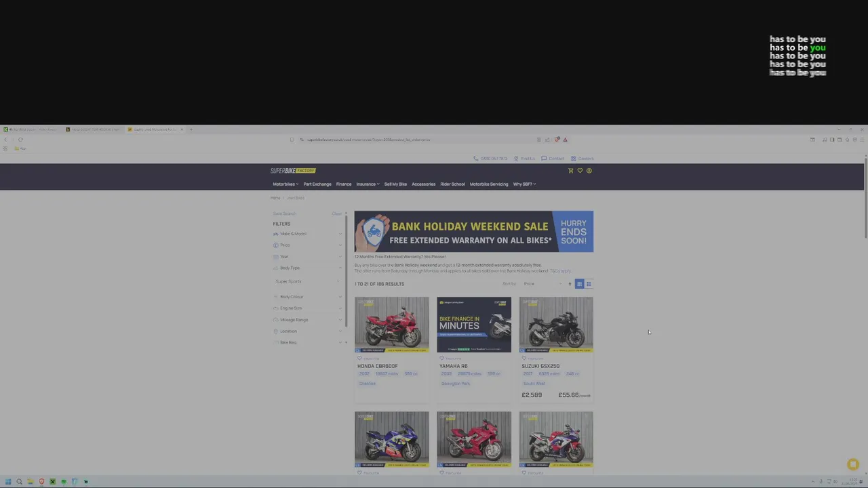
Task: Open the T&Cs apply link
Action: click(560, 271)
